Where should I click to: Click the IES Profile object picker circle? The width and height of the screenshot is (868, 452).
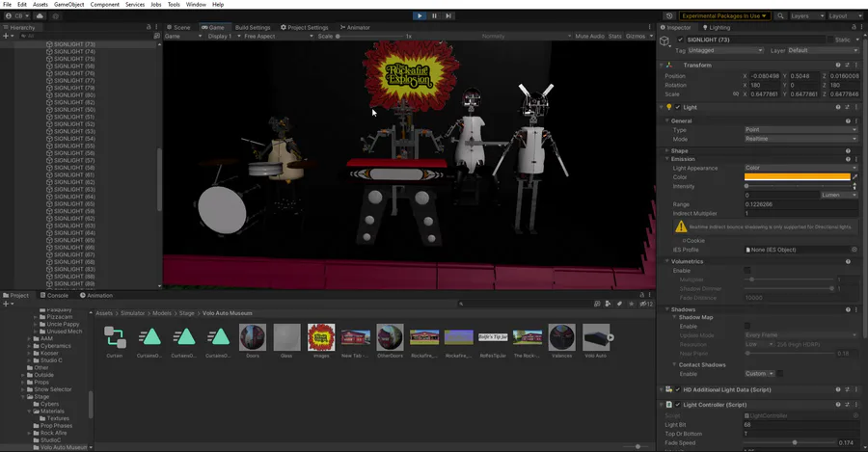(x=854, y=250)
